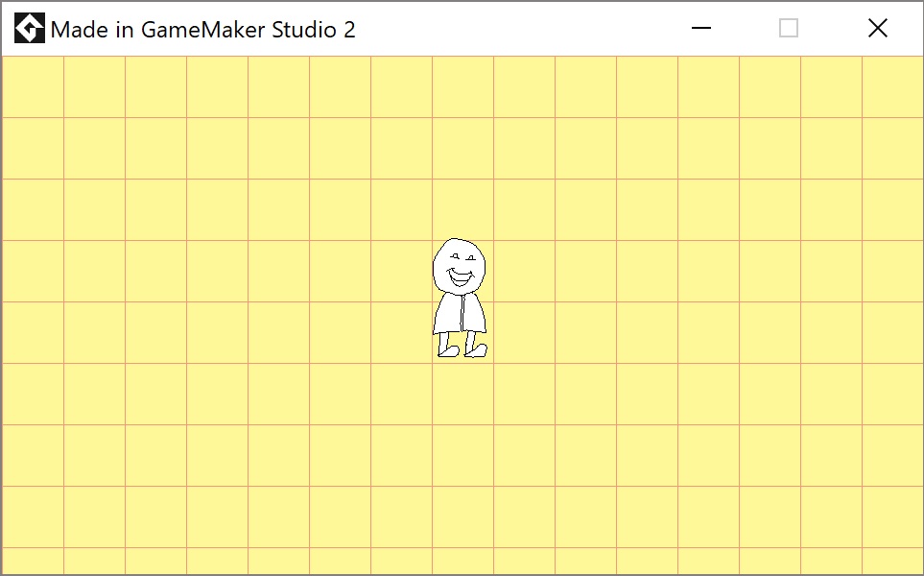The height and width of the screenshot is (576, 924).
Task: Click the 'Made in GameMaker Studio 2' title
Action: pos(203,30)
